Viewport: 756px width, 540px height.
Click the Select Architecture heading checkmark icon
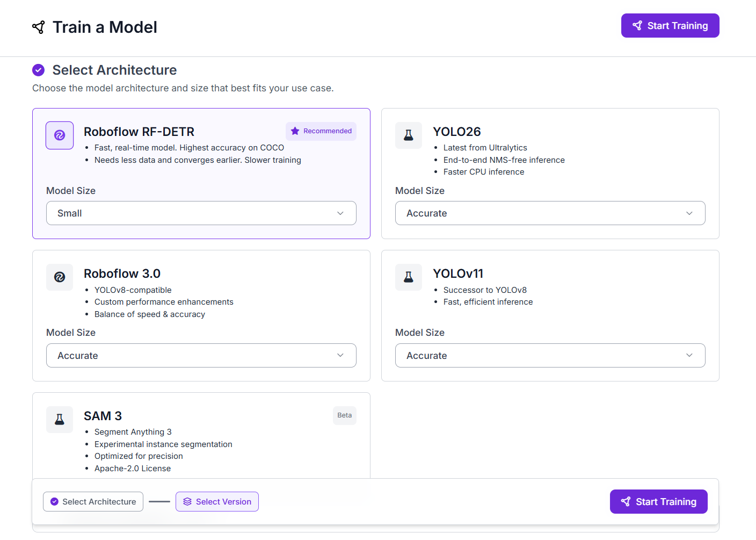click(x=38, y=70)
